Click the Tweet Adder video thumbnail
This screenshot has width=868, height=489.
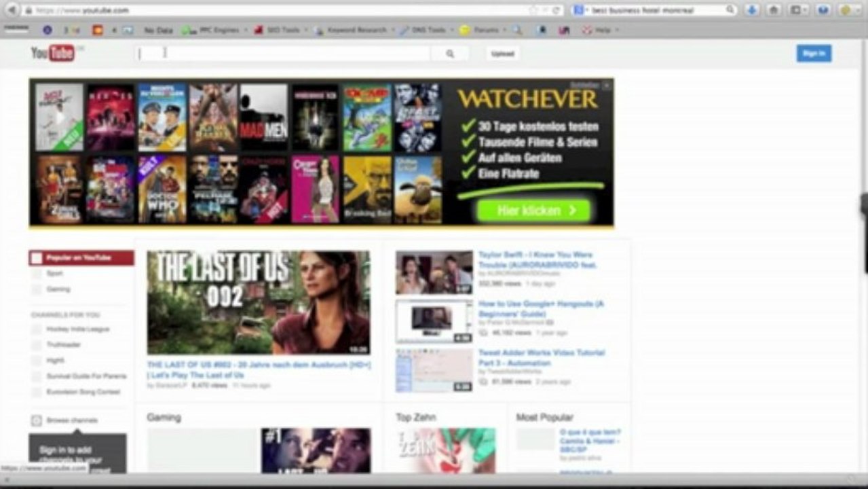[x=434, y=370]
